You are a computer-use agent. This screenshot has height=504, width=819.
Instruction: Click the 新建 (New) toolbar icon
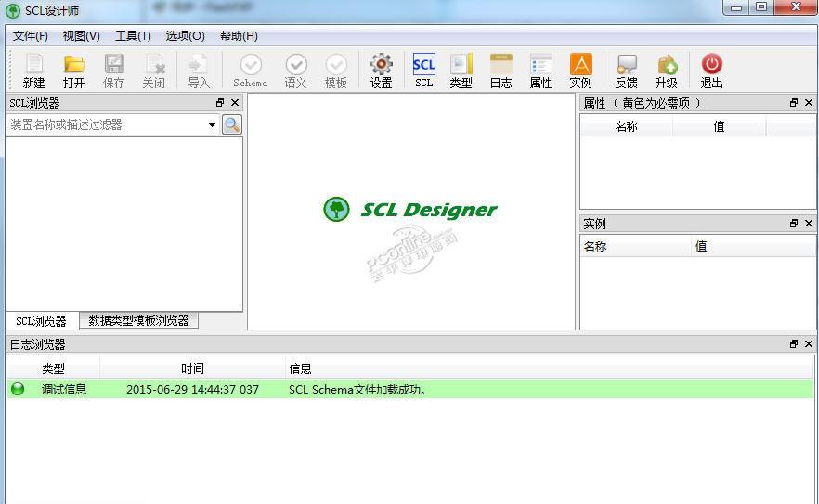pos(34,71)
